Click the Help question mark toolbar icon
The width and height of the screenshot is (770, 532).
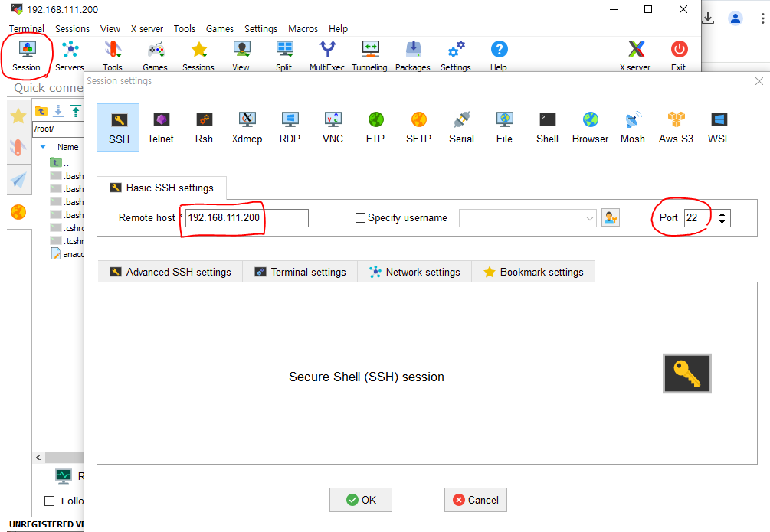[x=499, y=55]
